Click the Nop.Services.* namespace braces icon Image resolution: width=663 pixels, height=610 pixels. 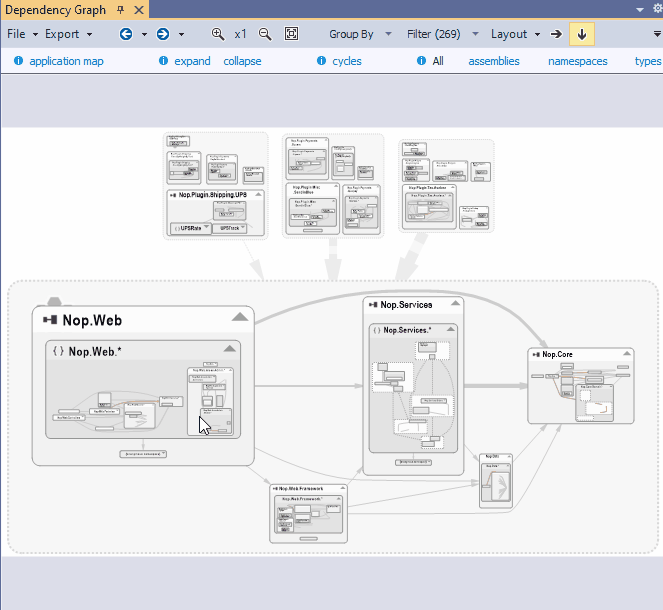[x=377, y=330]
